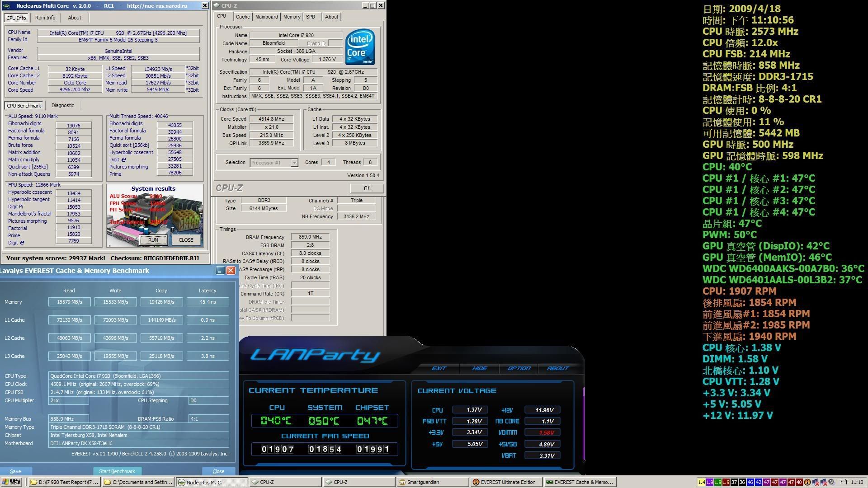
Task: Click the black 36 tray temperature icon
Action: point(742,482)
